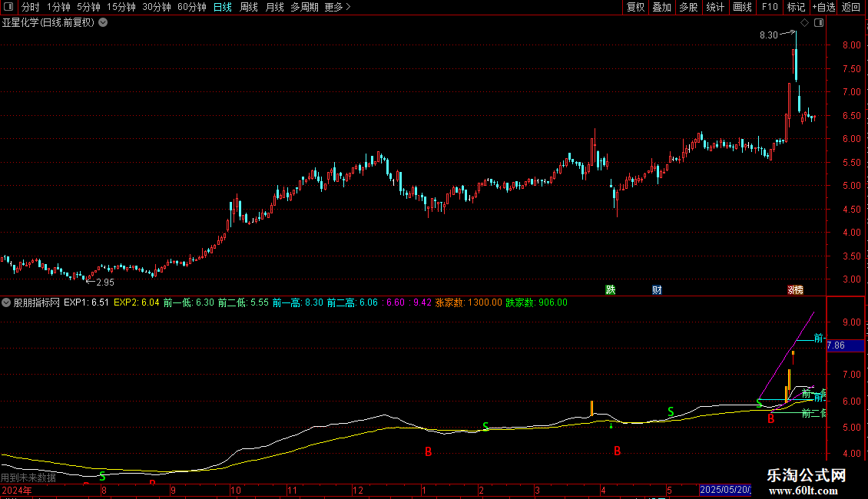The image size is (868, 499).
Task: Click the 2025/05/20 date marker on timeline
Action: click(x=725, y=490)
